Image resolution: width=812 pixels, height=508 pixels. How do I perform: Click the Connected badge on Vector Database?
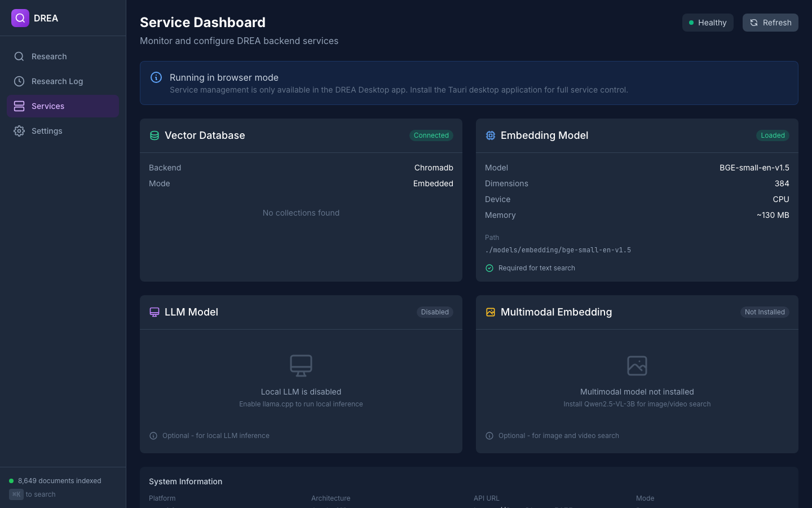coord(431,135)
